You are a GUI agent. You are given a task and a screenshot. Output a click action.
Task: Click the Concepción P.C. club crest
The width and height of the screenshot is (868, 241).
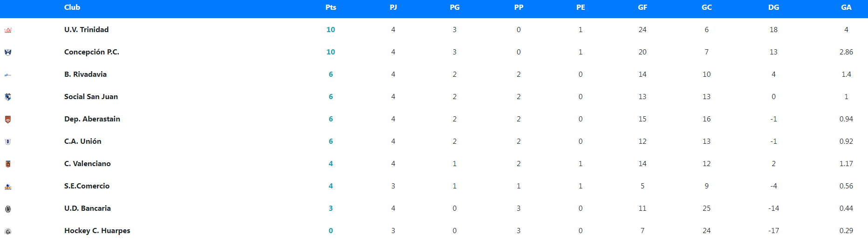click(8, 52)
